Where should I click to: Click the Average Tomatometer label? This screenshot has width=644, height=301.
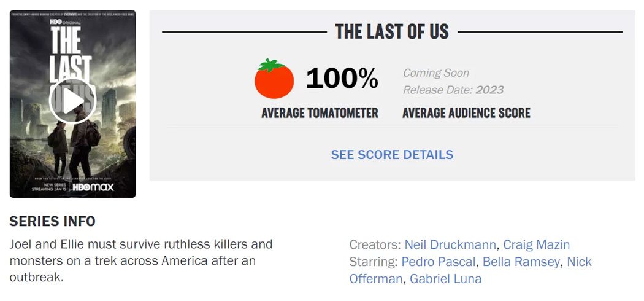click(x=320, y=112)
